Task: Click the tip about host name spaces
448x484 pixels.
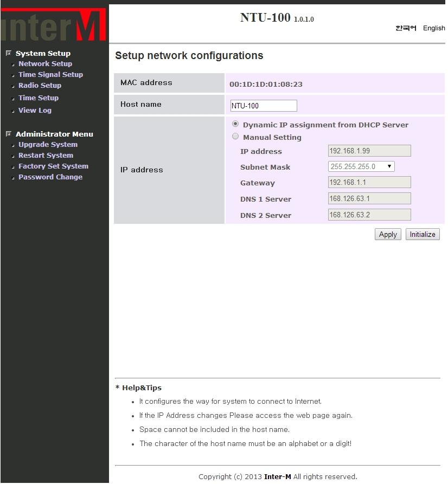Action: [214, 429]
